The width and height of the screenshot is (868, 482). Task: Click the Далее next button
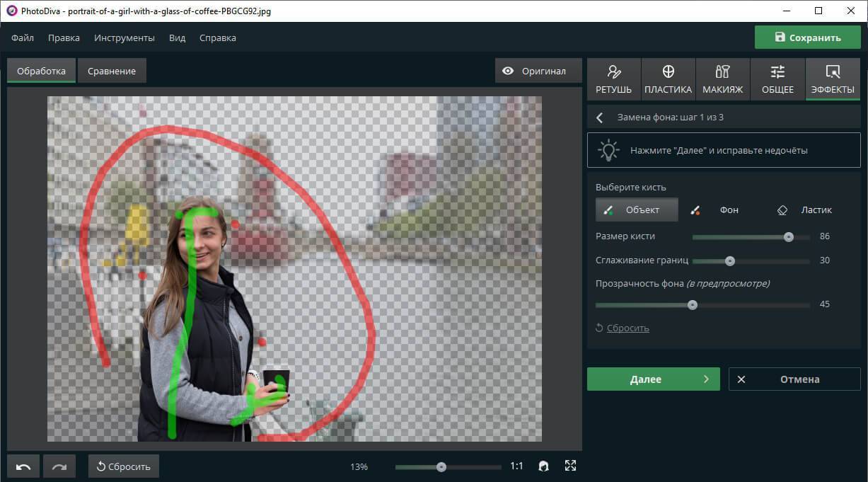(653, 379)
